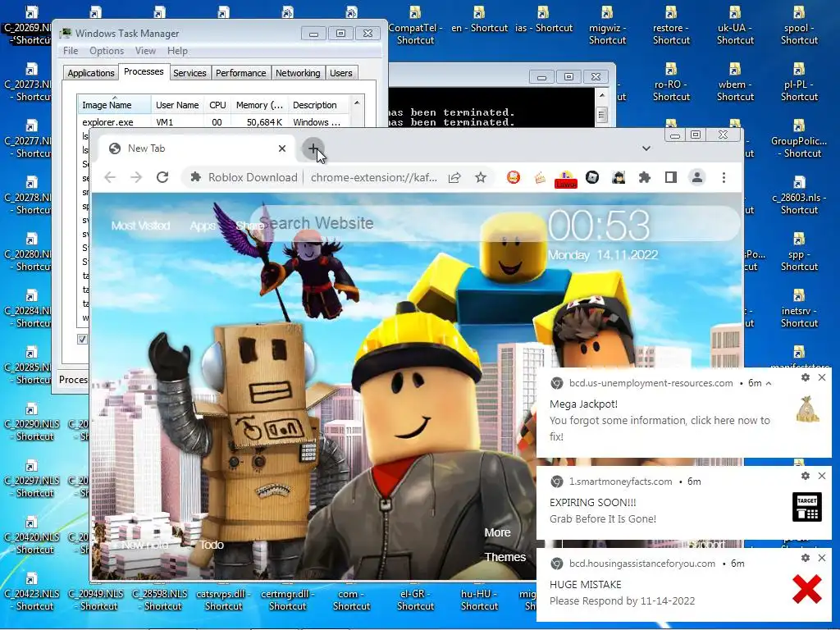Close the New Tab tab

pos(282,148)
